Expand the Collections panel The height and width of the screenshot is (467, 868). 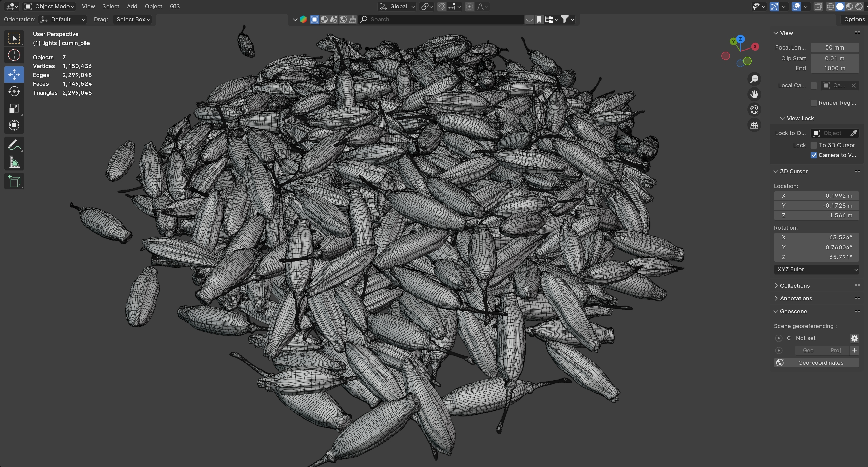coord(794,286)
